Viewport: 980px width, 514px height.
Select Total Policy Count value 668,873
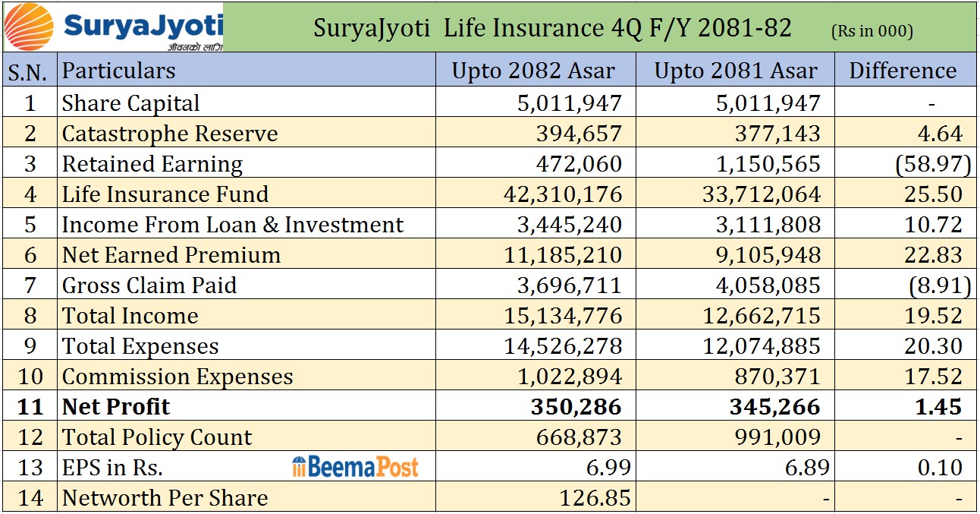(576, 437)
